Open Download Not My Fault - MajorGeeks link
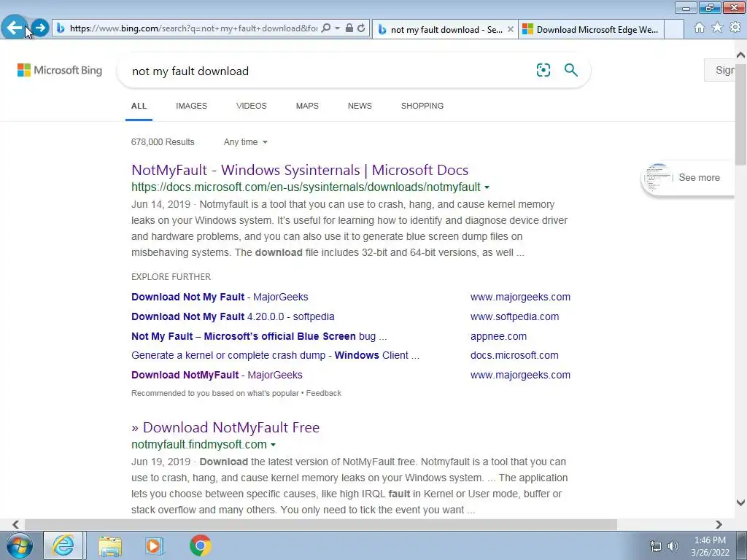 (220, 297)
